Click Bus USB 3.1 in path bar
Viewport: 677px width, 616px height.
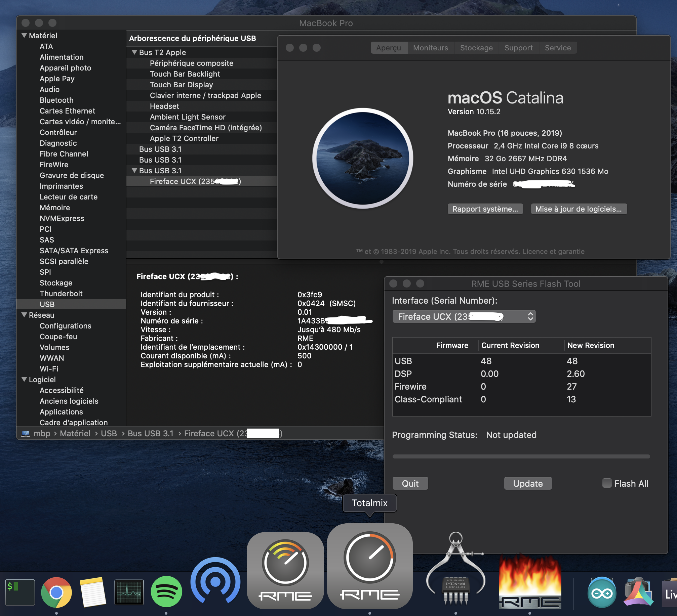pyautogui.click(x=151, y=434)
